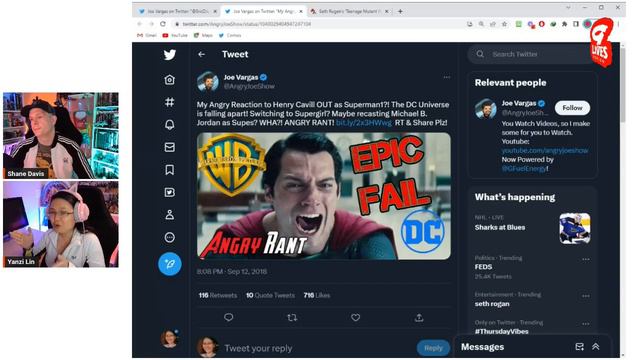The height and width of the screenshot is (360, 640).
Task: Open account switcher avatar at sidebar bottom
Action: (169, 339)
